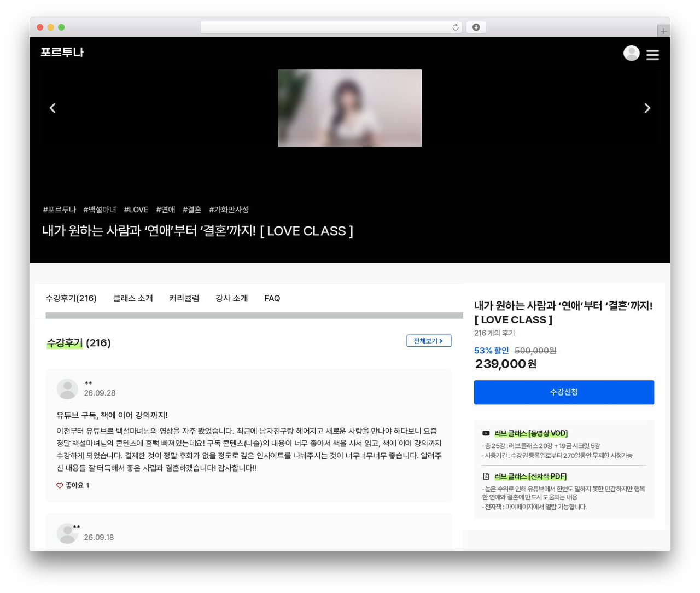The image size is (700, 593).
Task: Add a new browser tab with plus
Action: [x=663, y=31]
